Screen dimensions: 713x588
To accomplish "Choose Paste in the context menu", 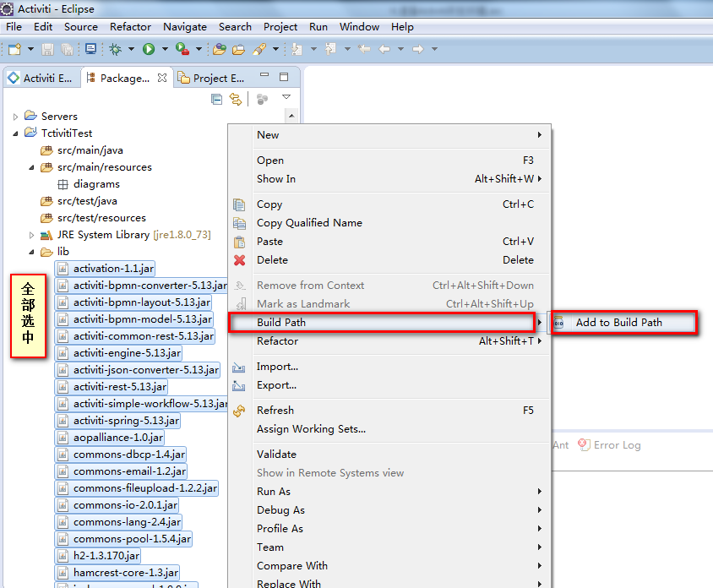I will (x=387, y=242).
